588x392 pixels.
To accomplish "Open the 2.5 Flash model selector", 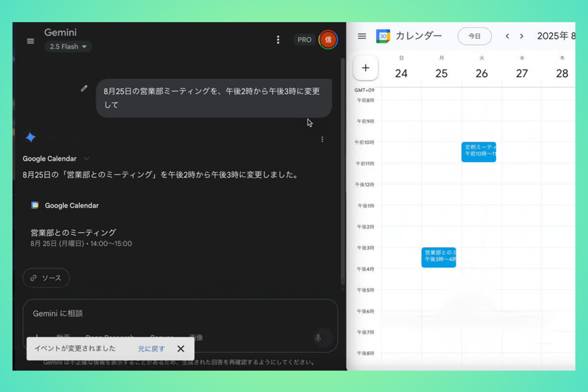I will coord(68,46).
